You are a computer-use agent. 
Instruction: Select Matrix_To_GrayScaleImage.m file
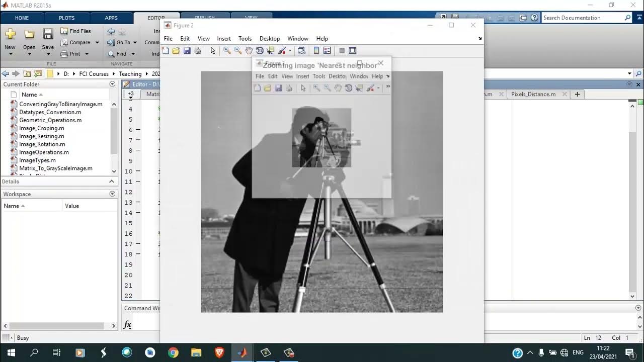coord(56,168)
